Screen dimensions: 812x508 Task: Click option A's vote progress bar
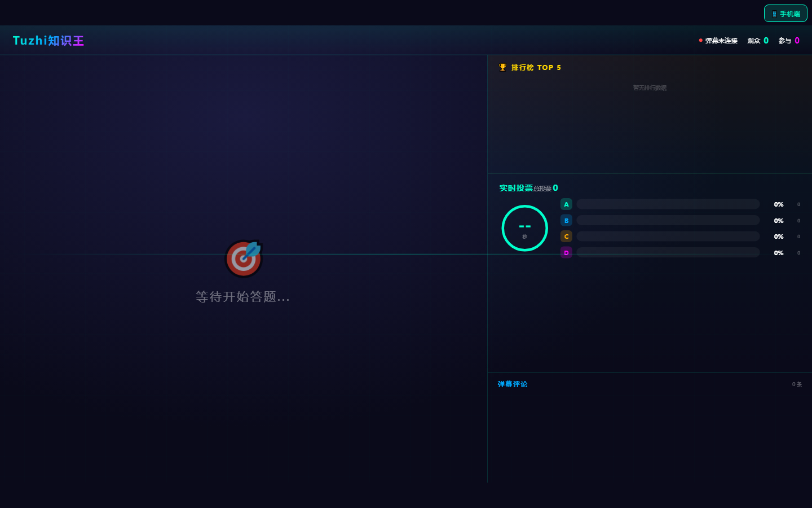[x=668, y=204]
